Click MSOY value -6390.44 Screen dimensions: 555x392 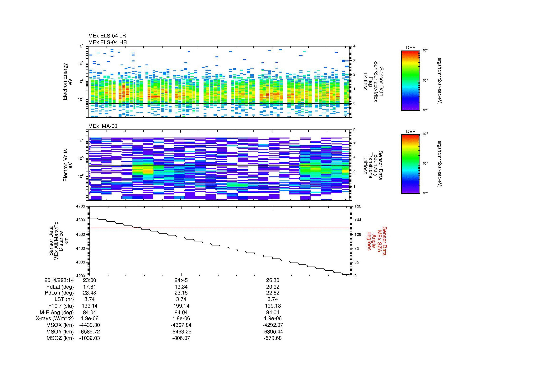273,332
